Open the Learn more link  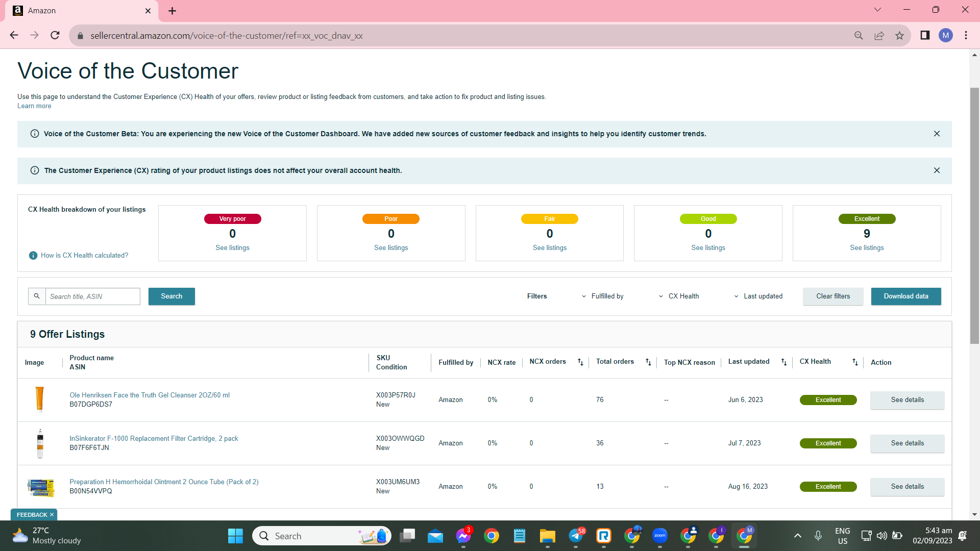34,106
